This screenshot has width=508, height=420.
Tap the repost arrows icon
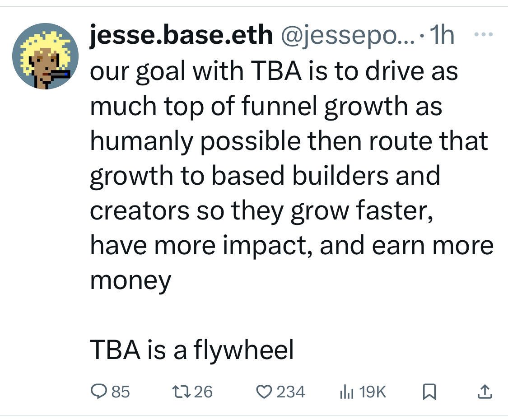[x=182, y=391]
